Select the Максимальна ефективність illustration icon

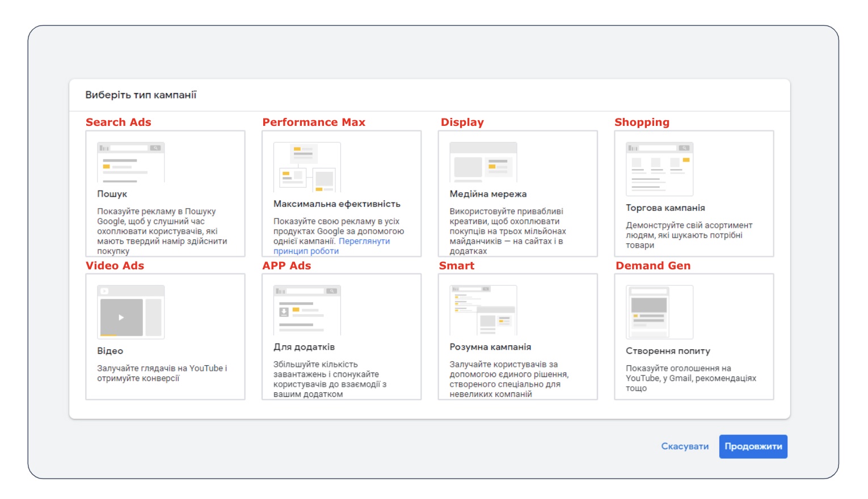(x=307, y=167)
